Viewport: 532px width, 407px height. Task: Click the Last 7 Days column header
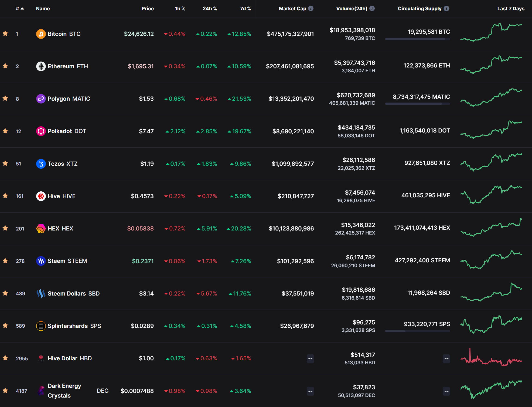click(511, 8)
